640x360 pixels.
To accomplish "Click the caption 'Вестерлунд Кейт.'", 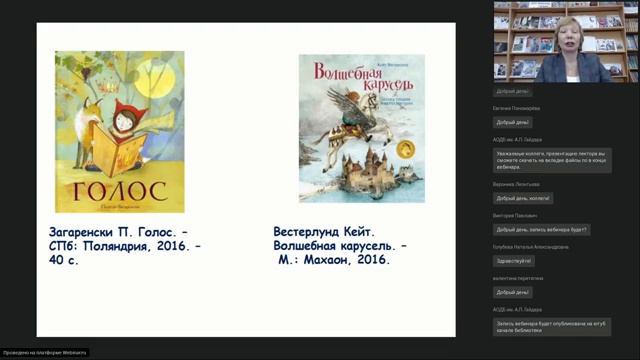I will point(324,232).
